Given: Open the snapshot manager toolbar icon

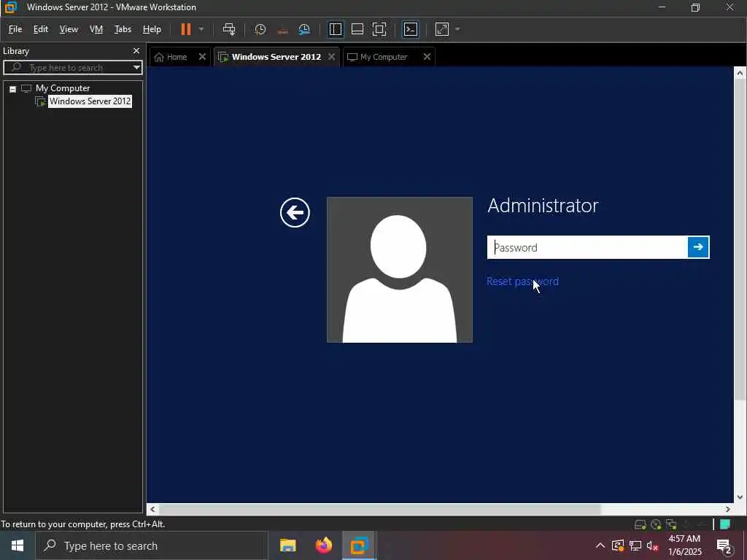Looking at the screenshot, I should pyautogui.click(x=304, y=29).
